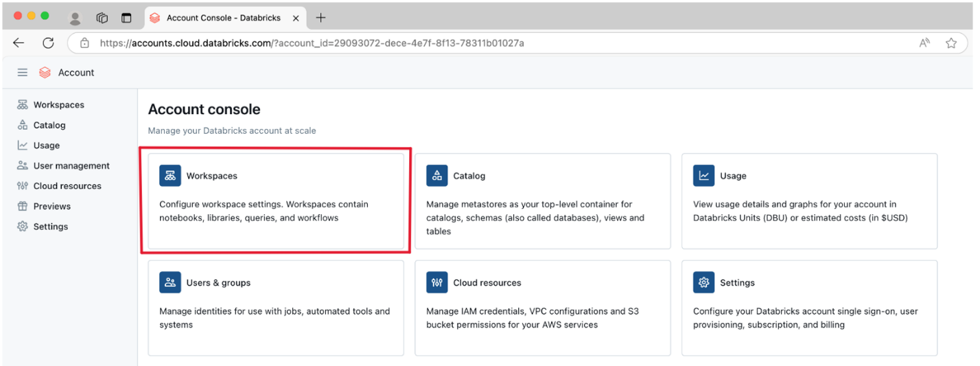Click the Cloud resources icon in sidebar
Viewport: 980px width, 366px height.
pos(23,185)
